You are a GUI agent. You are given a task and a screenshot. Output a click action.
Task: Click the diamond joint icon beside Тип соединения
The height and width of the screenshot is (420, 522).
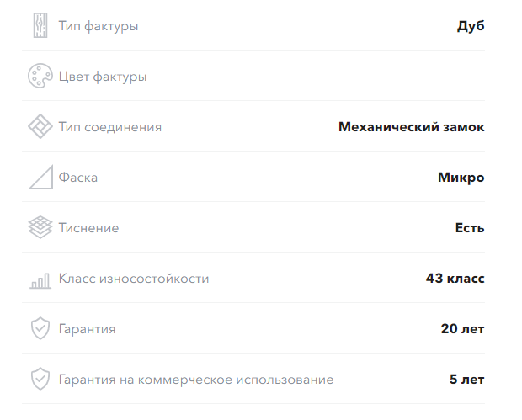click(40, 126)
